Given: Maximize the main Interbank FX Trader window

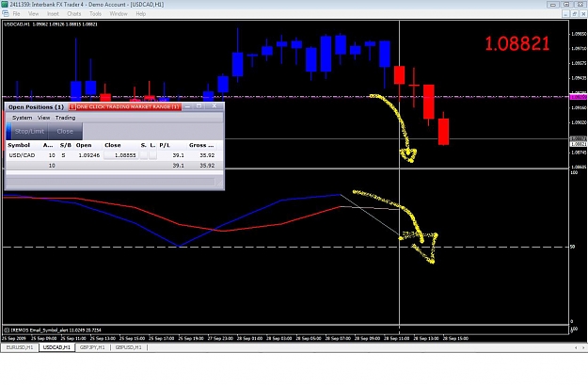Looking at the screenshot, I should pyautogui.click(x=566, y=5).
